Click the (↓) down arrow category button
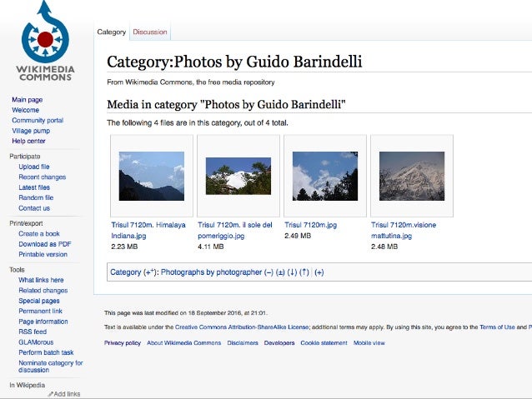Screen dimensions: 532x399 (292, 272)
